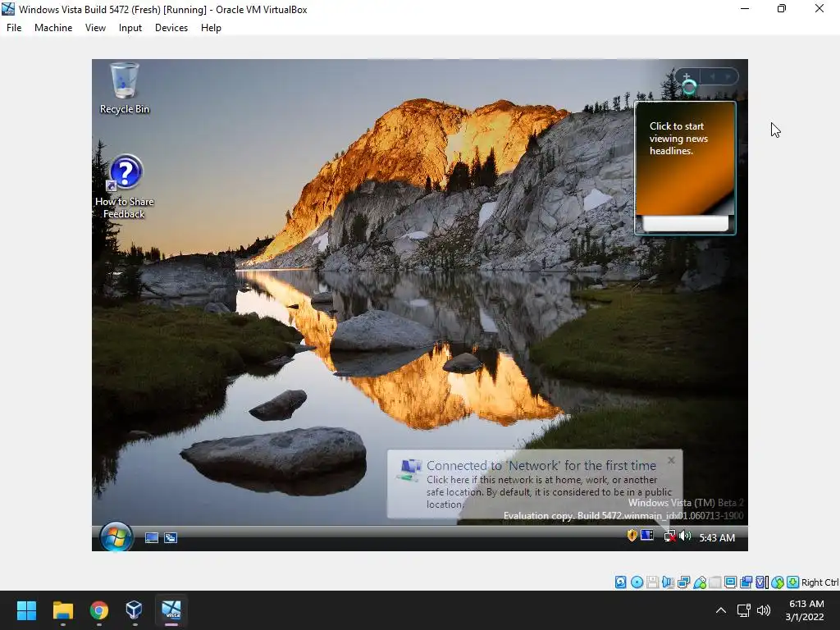
Task: Click the VirtualBox window title icon
Action: pyautogui.click(x=8, y=8)
